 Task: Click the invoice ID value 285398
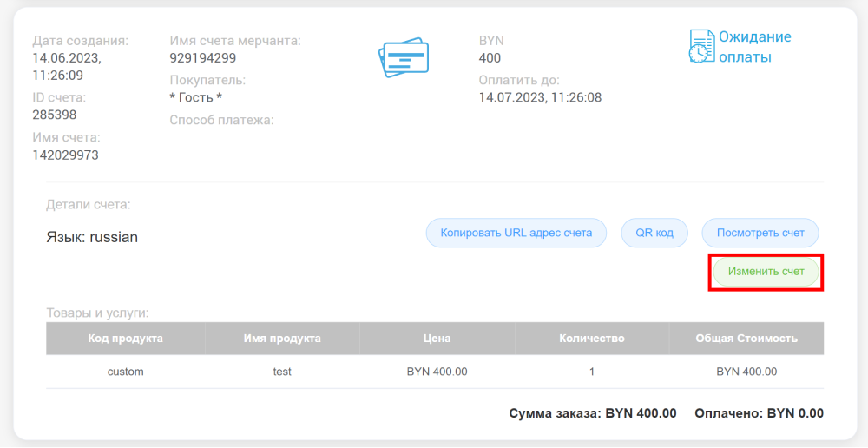(55, 115)
